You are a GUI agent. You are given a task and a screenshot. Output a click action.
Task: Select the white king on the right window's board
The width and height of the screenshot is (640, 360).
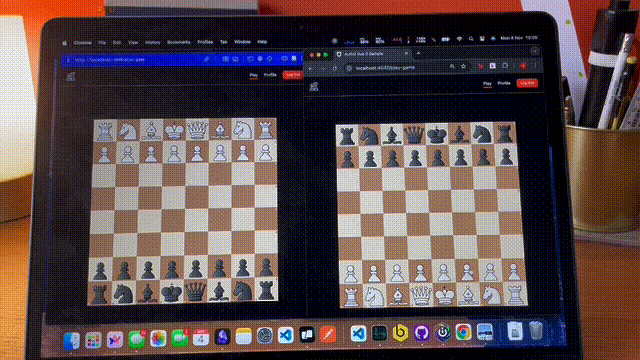tap(445, 295)
